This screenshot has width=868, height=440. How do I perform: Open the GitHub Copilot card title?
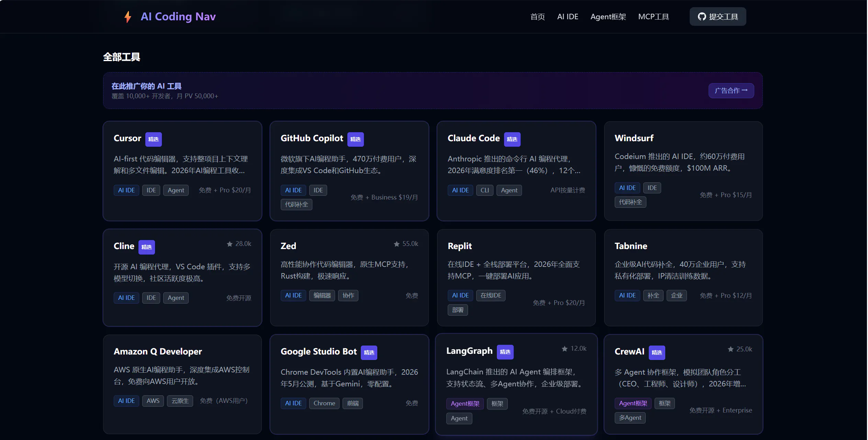[x=312, y=138]
